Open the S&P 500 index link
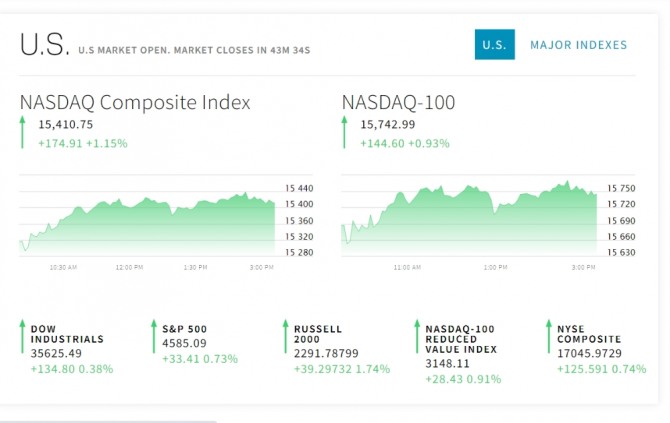670x423 pixels. tap(186, 328)
